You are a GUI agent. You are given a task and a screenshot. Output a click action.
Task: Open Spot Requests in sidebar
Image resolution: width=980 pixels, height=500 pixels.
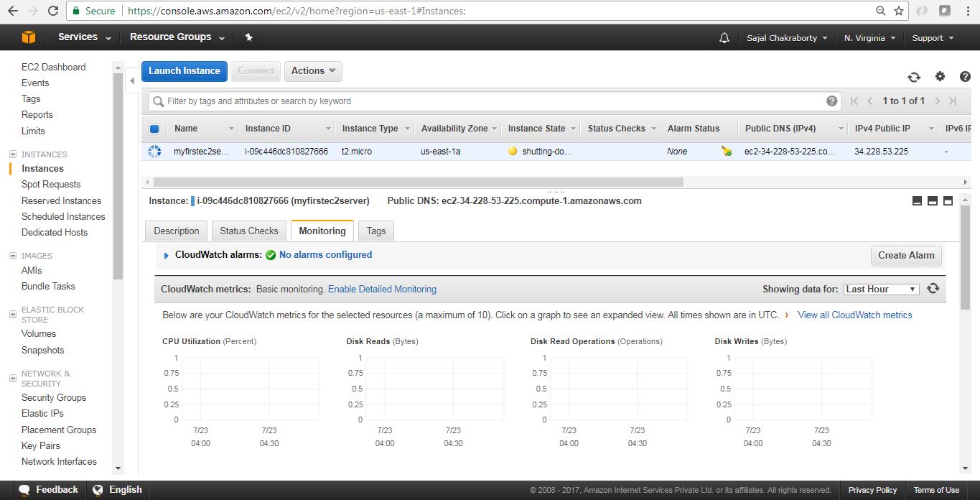point(51,185)
